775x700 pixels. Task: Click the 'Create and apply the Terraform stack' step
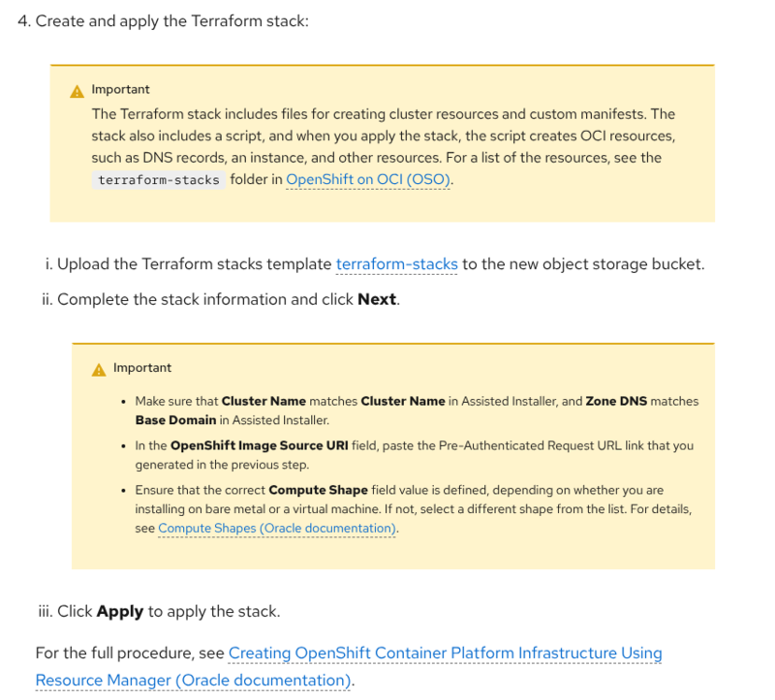coord(171,20)
